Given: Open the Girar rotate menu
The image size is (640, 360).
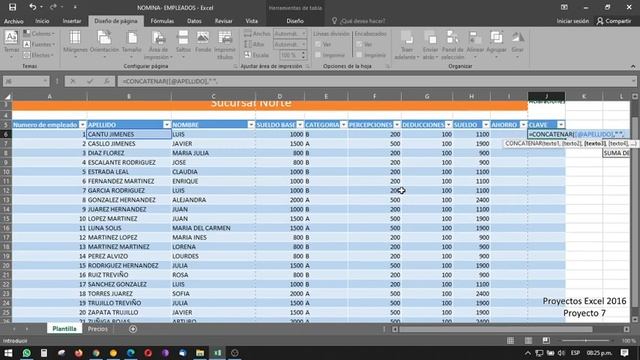Looking at the screenshot, I should coord(518,45).
